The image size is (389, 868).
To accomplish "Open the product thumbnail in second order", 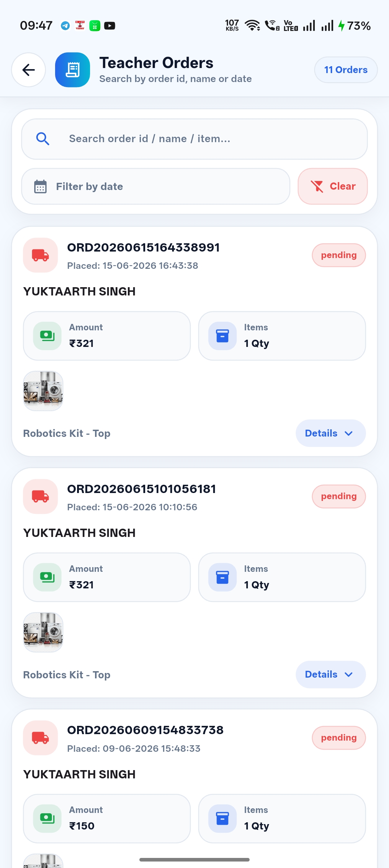I will pyautogui.click(x=43, y=632).
